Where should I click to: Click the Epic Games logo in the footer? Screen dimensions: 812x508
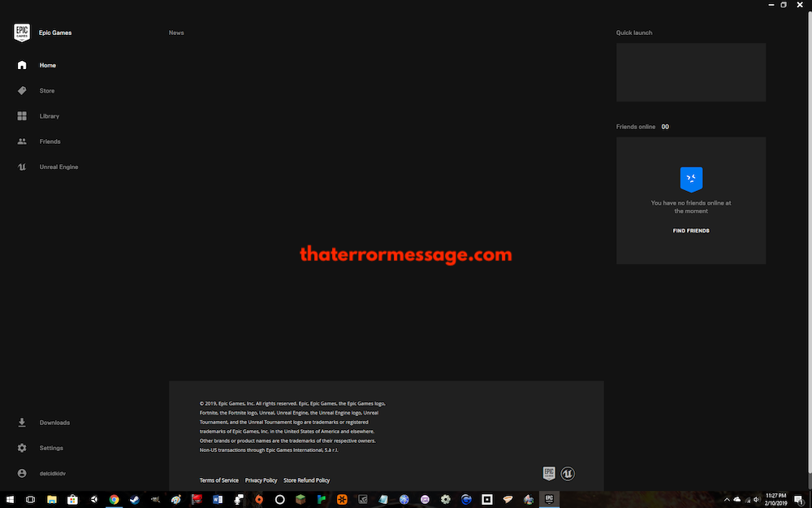[549, 473]
